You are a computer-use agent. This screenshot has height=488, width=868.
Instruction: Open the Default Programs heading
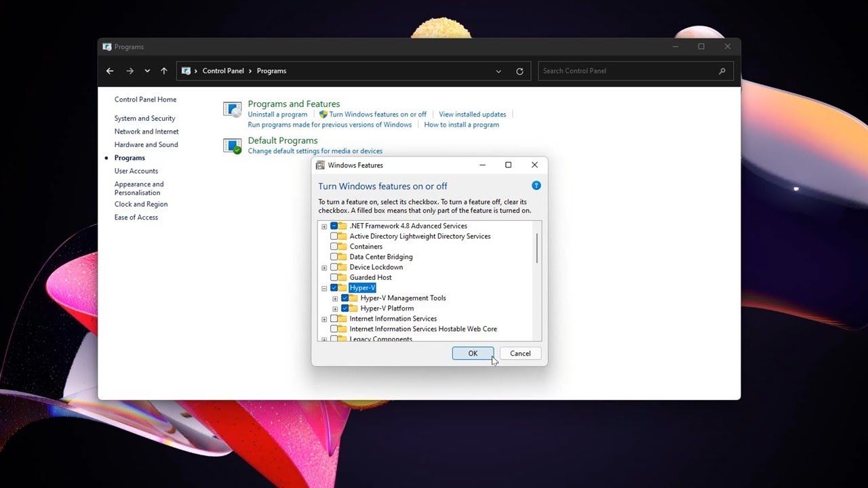283,140
